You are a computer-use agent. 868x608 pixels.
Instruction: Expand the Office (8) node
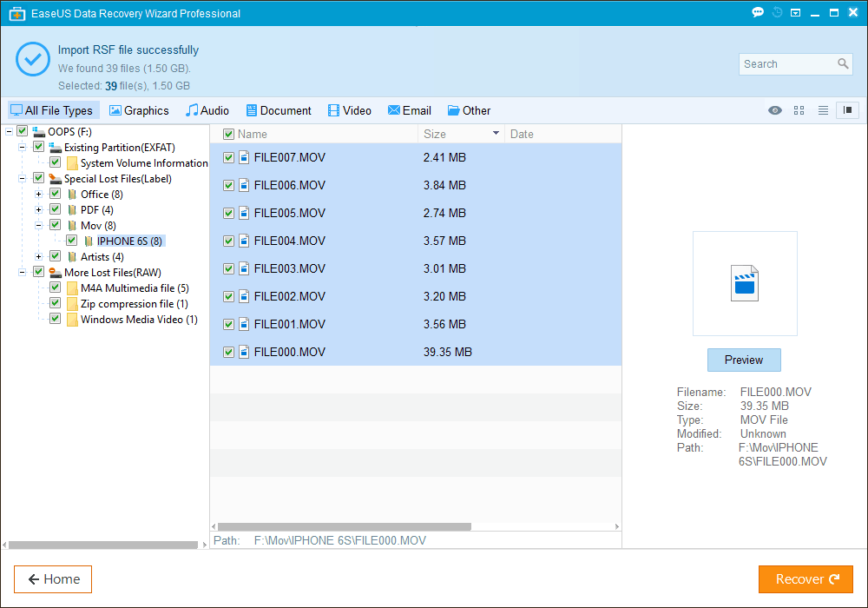coord(39,195)
